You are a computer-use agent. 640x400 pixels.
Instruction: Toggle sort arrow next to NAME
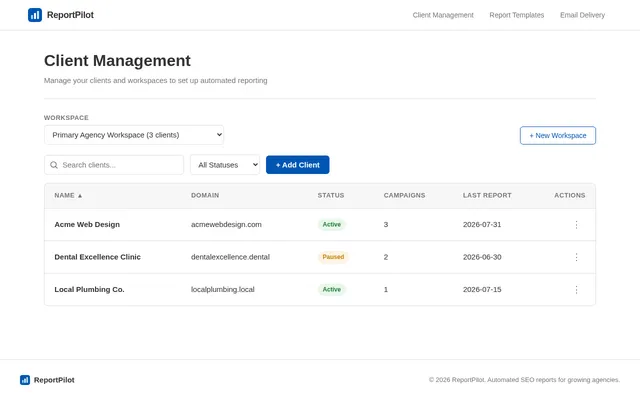(x=80, y=196)
